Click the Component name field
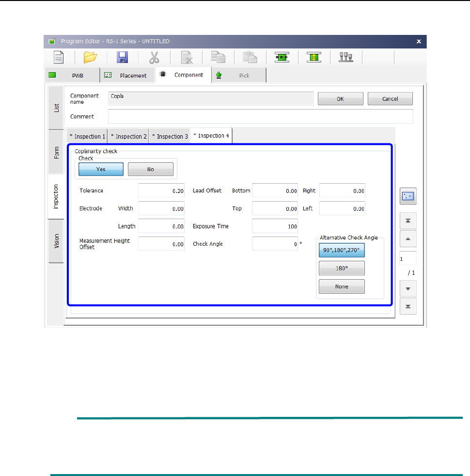This screenshot has width=470, height=476. 211,99
